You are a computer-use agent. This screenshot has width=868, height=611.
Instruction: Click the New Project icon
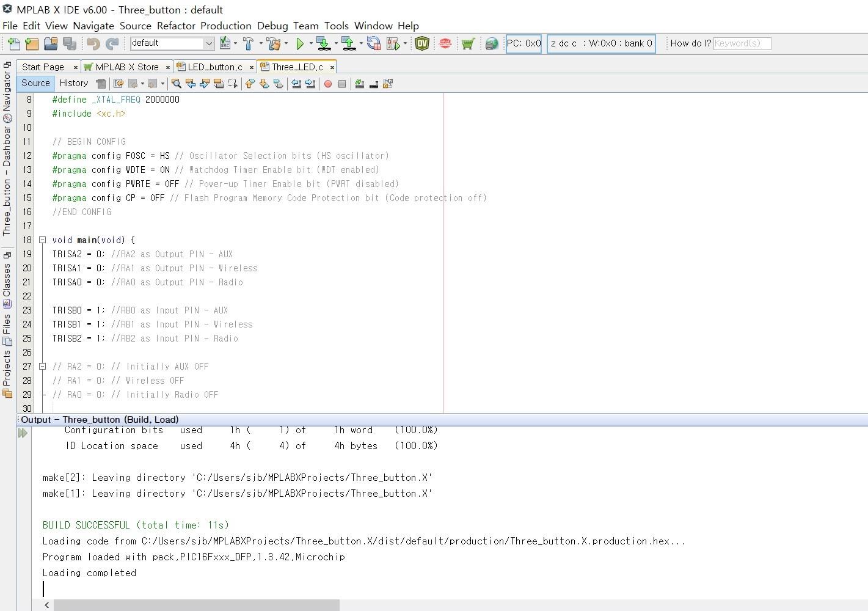coord(32,43)
